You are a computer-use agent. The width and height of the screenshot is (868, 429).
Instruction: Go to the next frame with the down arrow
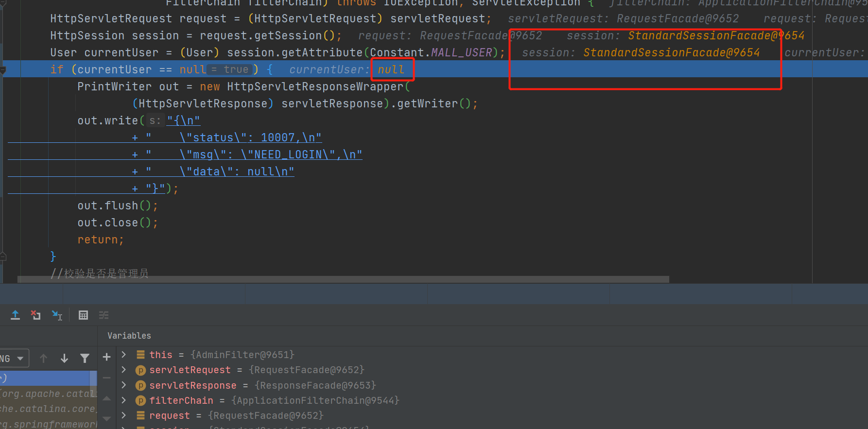coord(64,359)
